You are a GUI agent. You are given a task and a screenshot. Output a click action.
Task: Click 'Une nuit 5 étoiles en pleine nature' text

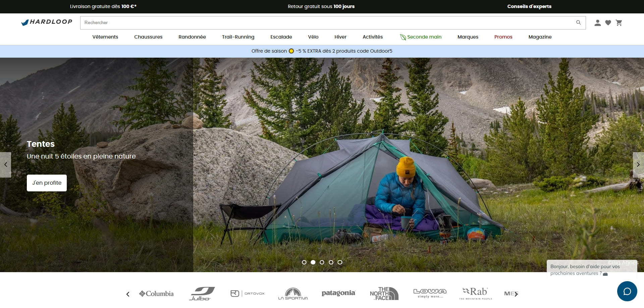[x=81, y=157]
